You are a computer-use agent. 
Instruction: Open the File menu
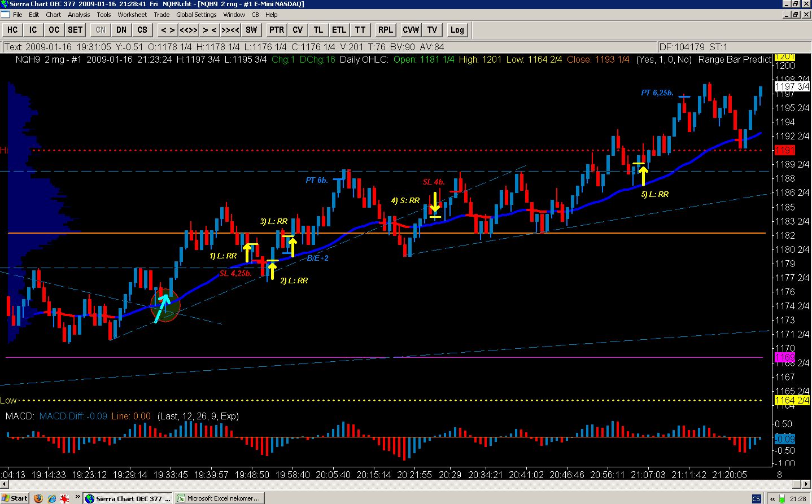pos(18,15)
